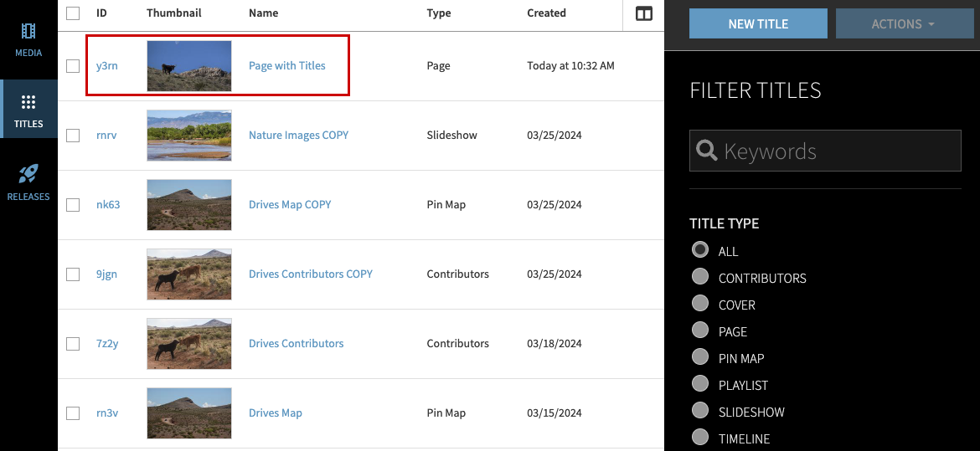The width and height of the screenshot is (980, 451).
Task: Open the Media section icon
Action: [28, 33]
